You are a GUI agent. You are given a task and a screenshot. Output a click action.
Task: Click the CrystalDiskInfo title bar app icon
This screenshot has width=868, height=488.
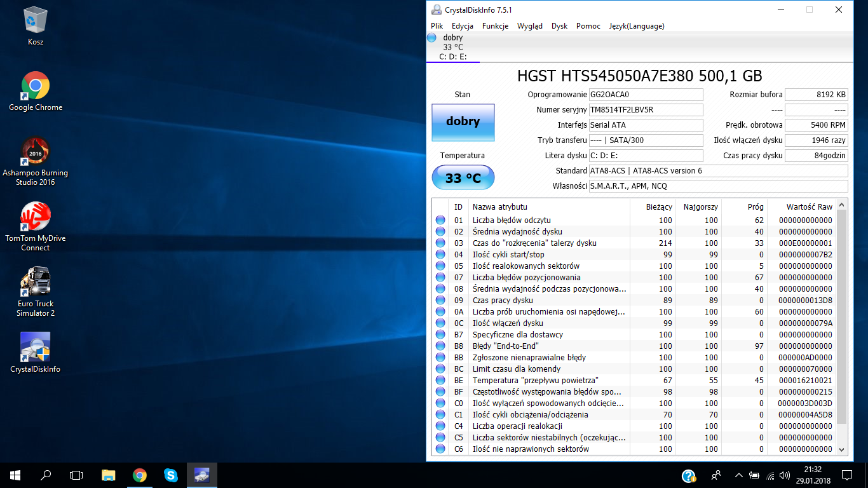coord(436,10)
